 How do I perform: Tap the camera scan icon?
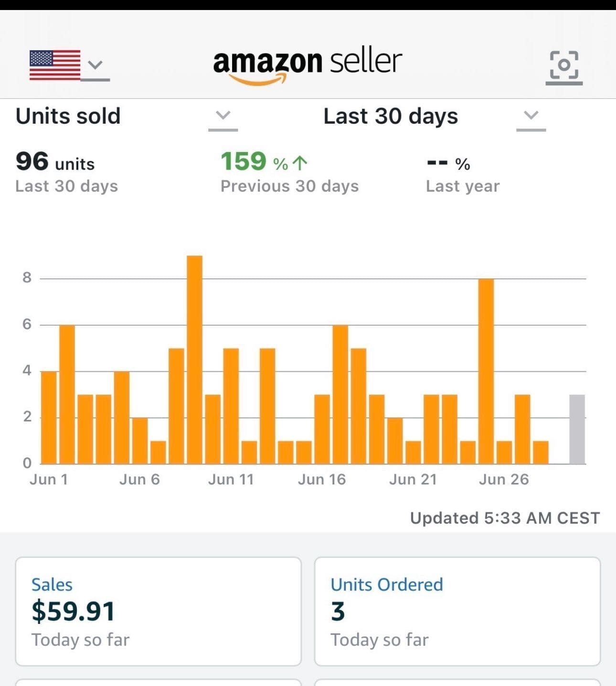564,65
